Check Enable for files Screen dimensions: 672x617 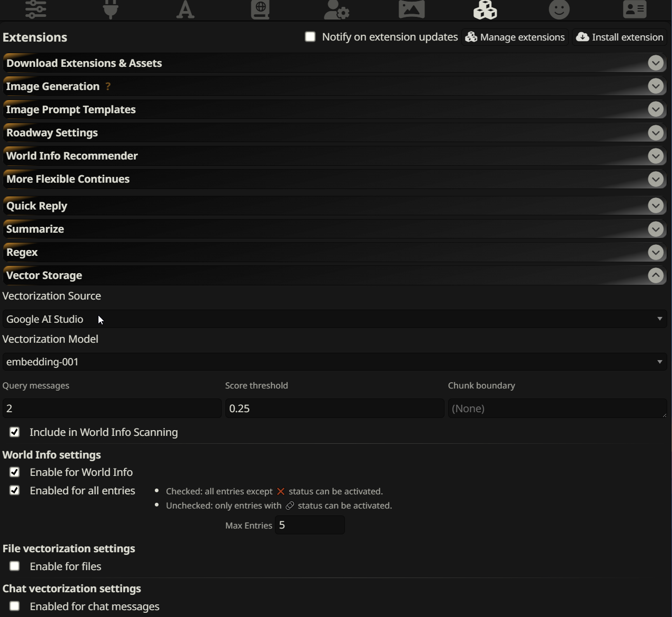click(15, 566)
